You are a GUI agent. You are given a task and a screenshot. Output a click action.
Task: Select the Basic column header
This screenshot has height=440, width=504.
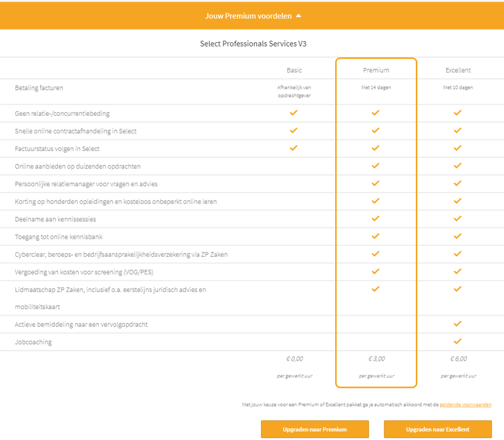(x=294, y=70)
